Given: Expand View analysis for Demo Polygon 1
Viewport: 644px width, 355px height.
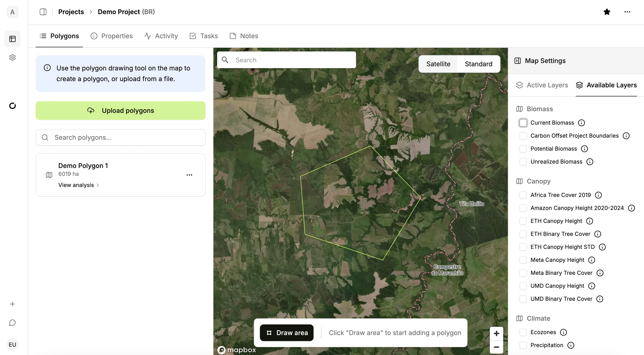Looking at the screenshot, I should coord(78,185).
